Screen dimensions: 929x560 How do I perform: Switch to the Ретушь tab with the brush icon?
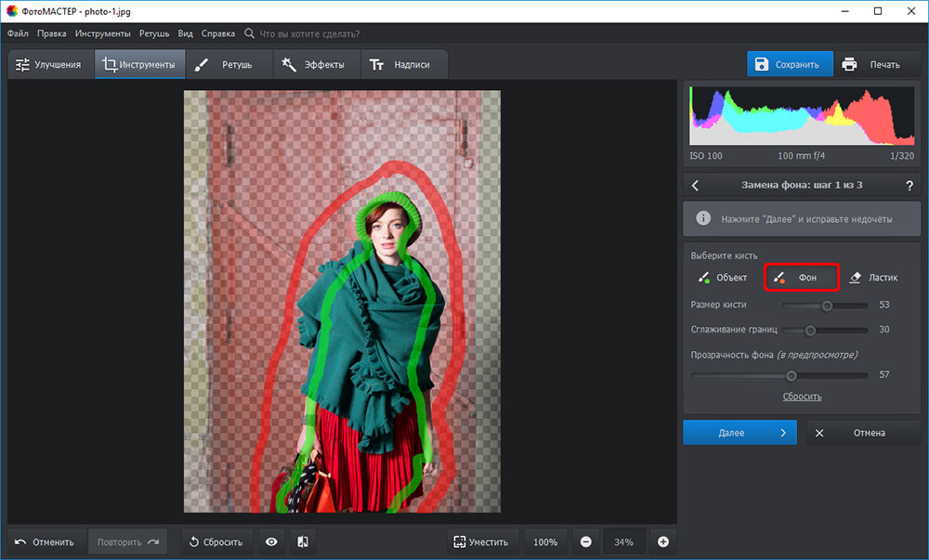[x=229, y=64]
